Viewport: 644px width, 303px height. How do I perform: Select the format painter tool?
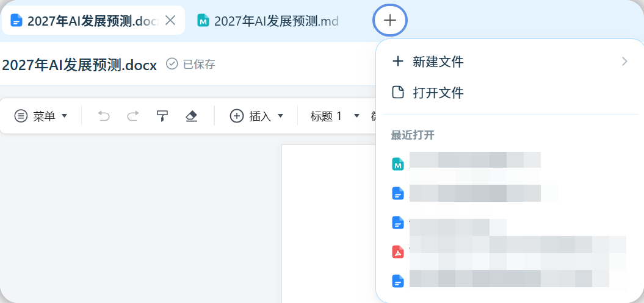[x=162, y=116]
